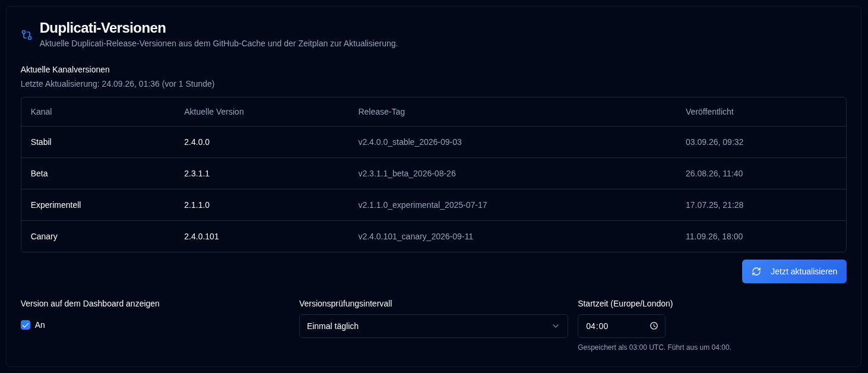
Task: Click the refresh arrows icon in update button
Action: 756,271
